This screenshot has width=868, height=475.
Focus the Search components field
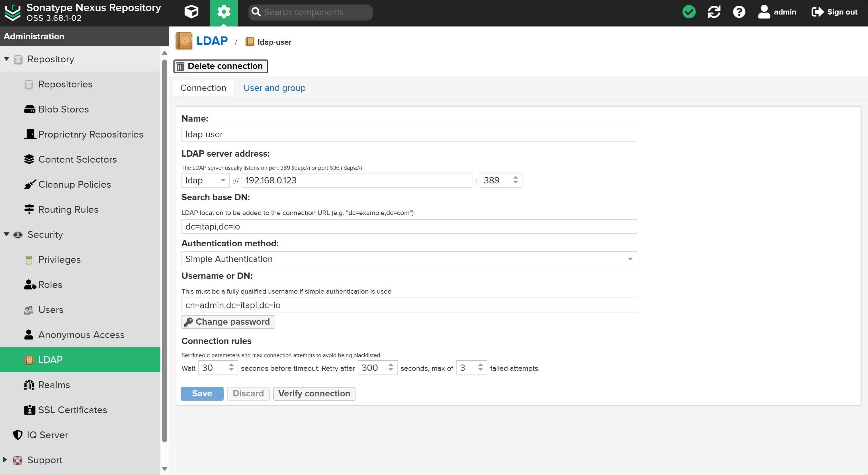(x=311, y=12)
